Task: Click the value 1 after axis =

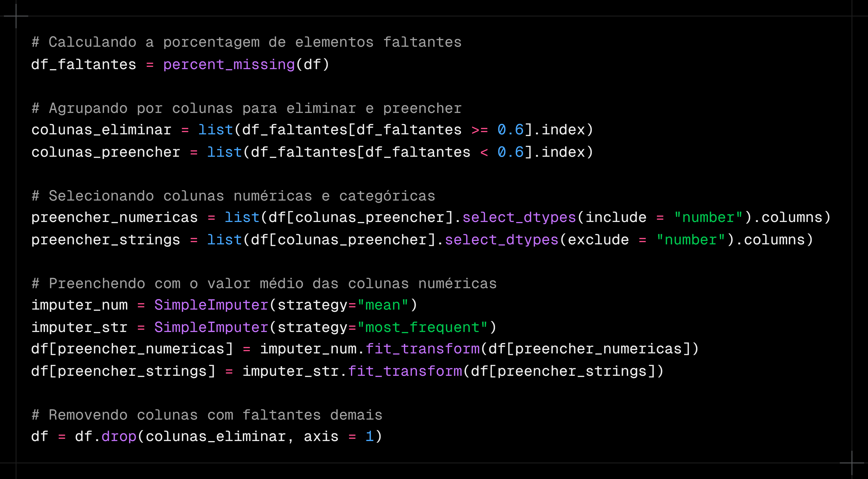Action: click(x=370, y=436)
